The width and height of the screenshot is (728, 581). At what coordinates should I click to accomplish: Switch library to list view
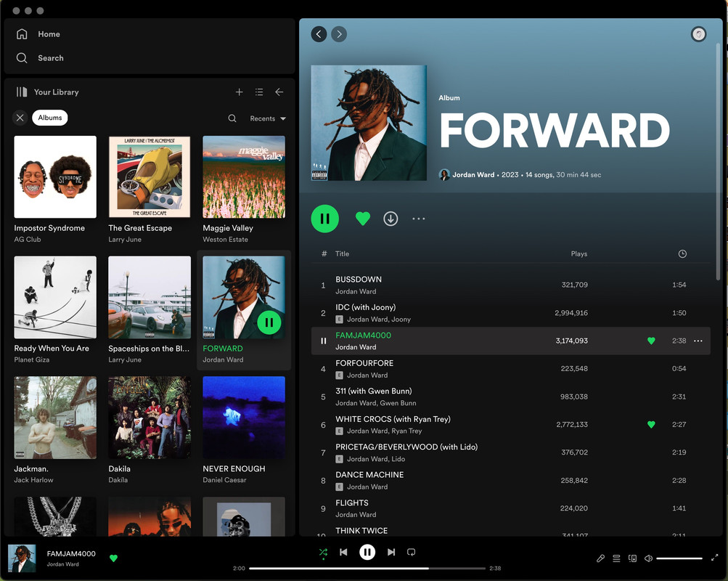(259, 92)
